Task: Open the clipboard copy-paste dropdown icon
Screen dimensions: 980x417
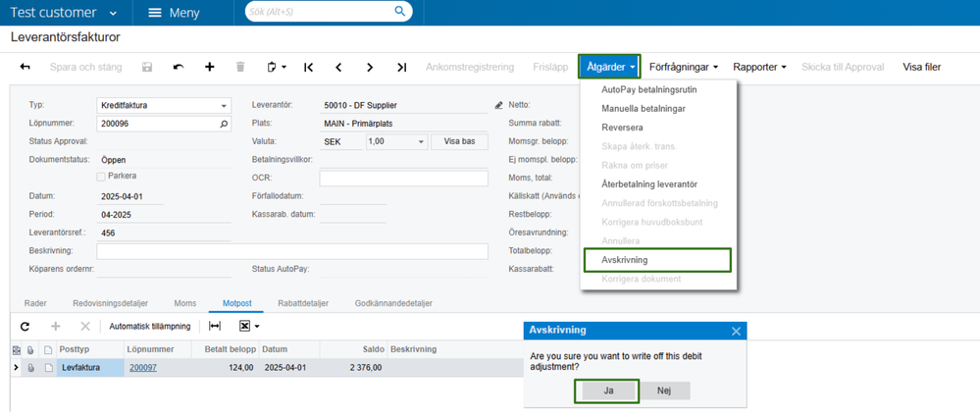Action: coord(277,67)
